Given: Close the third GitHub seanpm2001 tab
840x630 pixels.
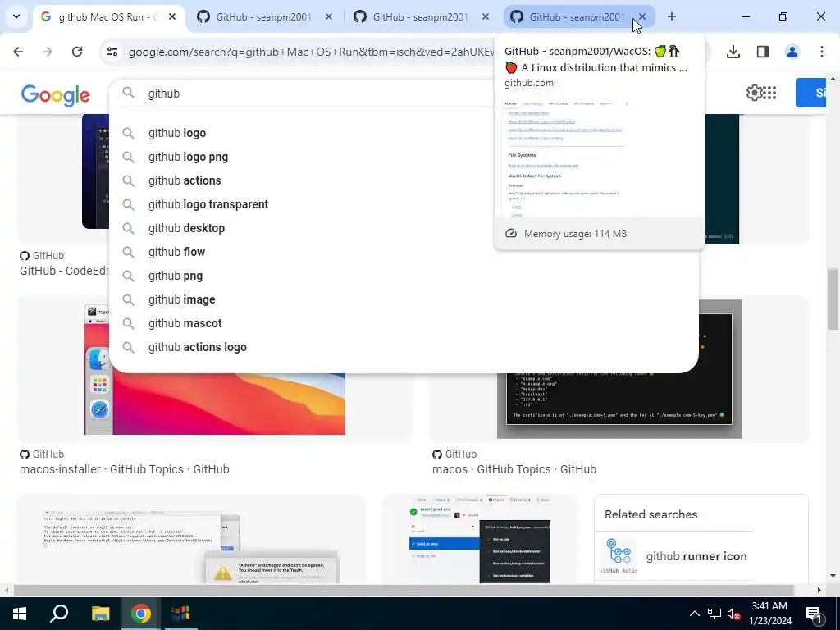Looking at the screenshot, I should (x=486, y=16).
